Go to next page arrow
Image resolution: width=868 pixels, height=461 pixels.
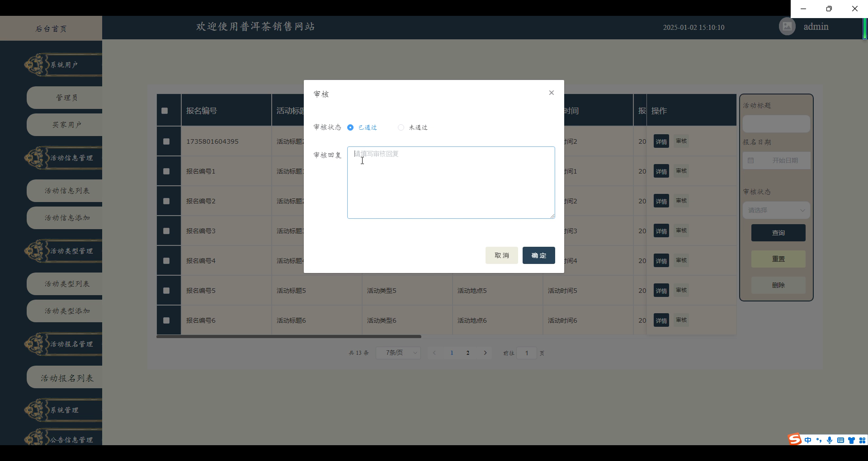(485, 353)
